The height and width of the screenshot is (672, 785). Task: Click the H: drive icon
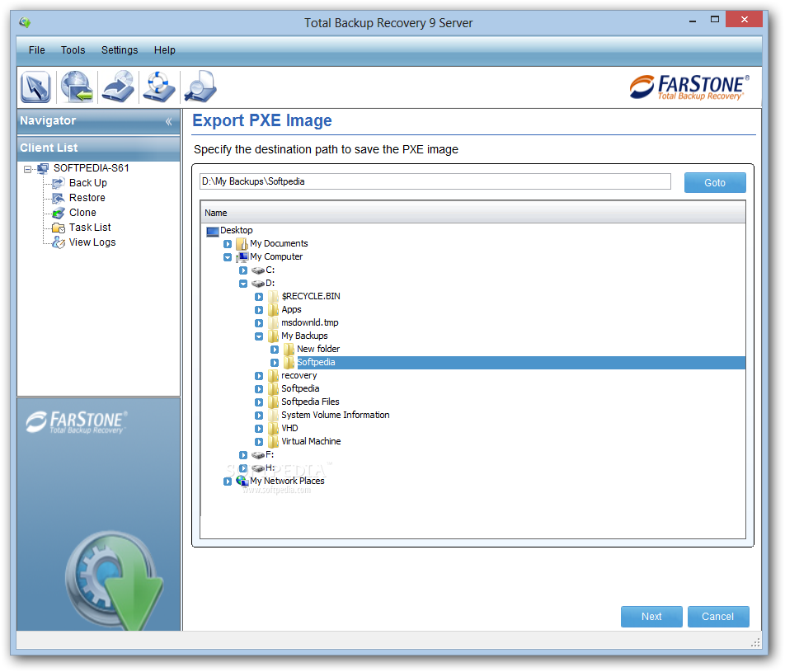click(258, 468)
